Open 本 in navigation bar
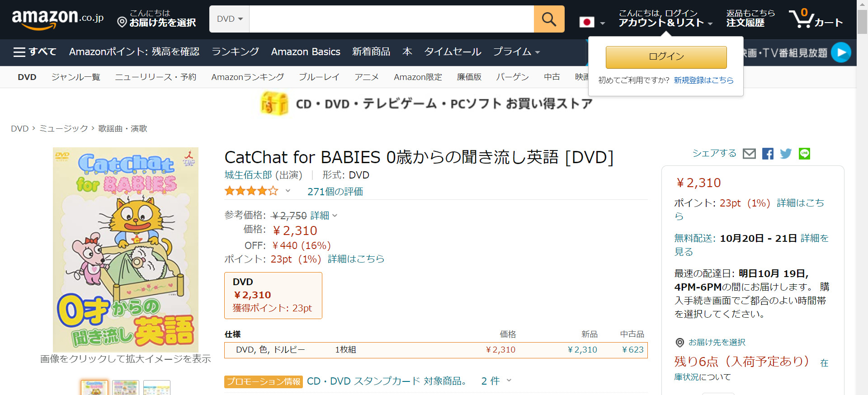Screen dimensions: 868x395 407,52
